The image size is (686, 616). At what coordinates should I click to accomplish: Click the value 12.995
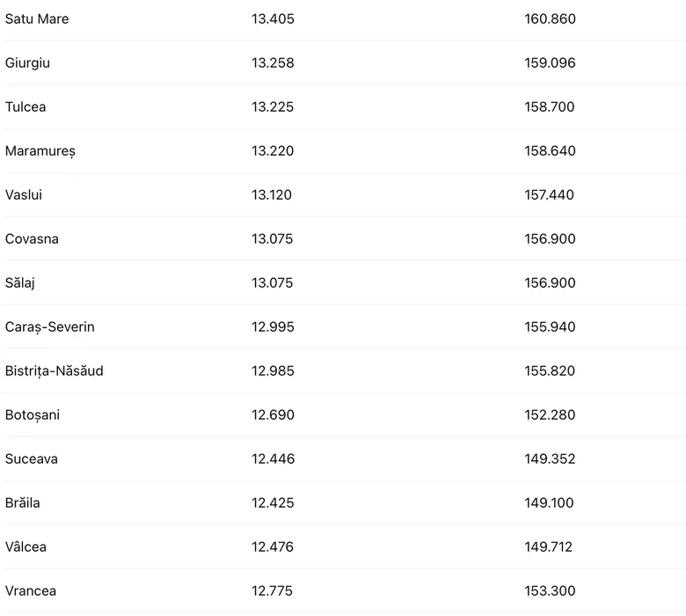[x=273, y=327]
